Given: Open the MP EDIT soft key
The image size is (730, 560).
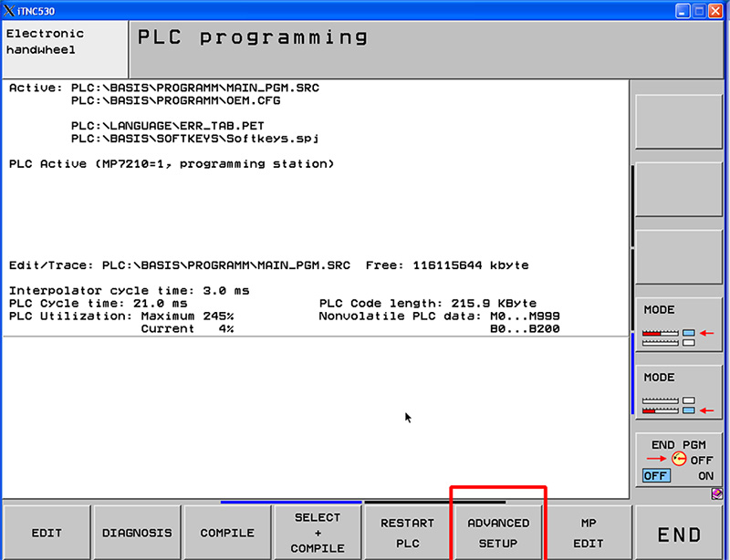Looking at the screenshot, I should pyautogui.click(x=589, y=534).
